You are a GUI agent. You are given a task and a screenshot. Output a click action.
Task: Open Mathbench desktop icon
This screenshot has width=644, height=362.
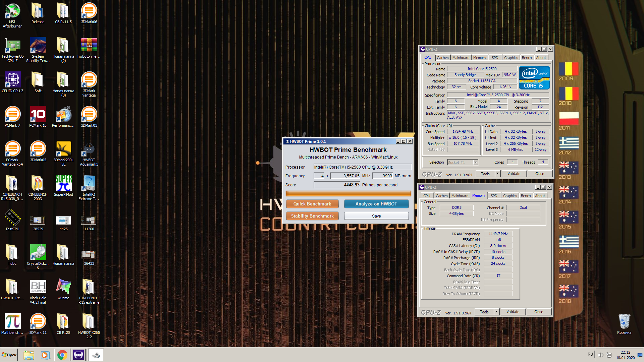[12, 324]
